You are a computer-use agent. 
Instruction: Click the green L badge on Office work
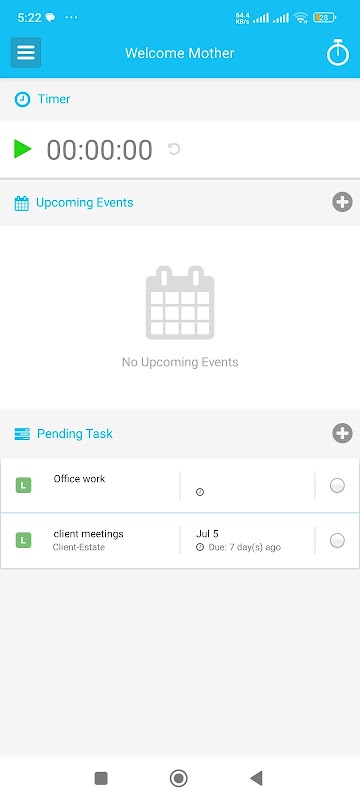[23, 485]
